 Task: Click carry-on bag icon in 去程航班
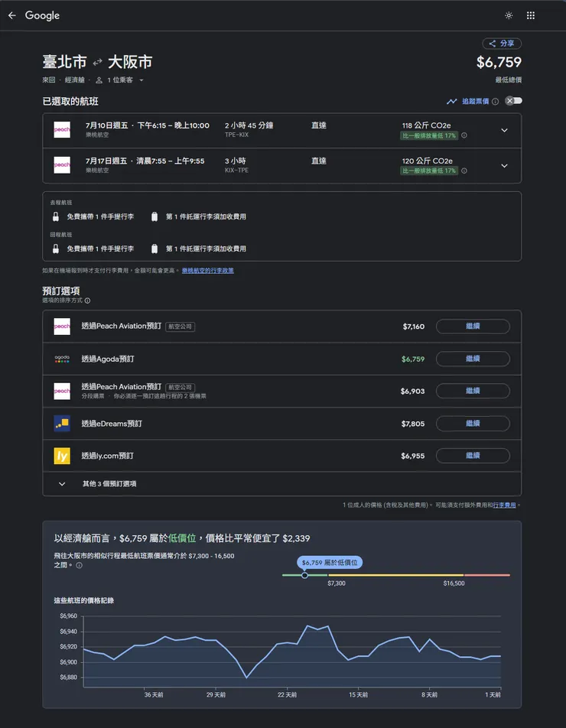56,217
